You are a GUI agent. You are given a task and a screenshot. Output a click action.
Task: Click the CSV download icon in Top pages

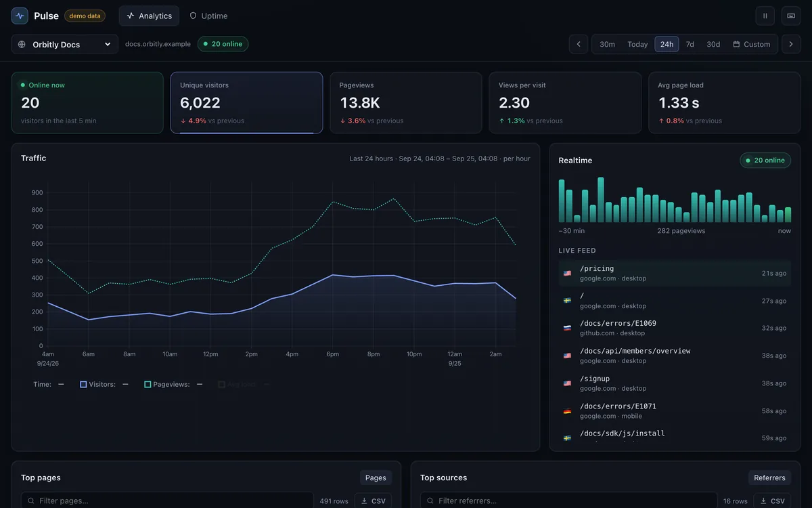pos(364,501)
